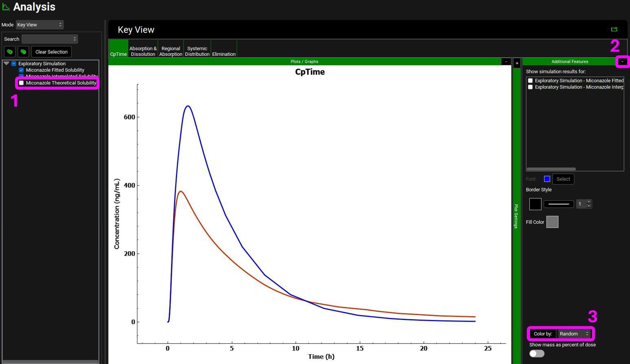Click the gray Fill Color swatch
The image size is (630, 364).
pyautogui.click(x=552, y=222)
